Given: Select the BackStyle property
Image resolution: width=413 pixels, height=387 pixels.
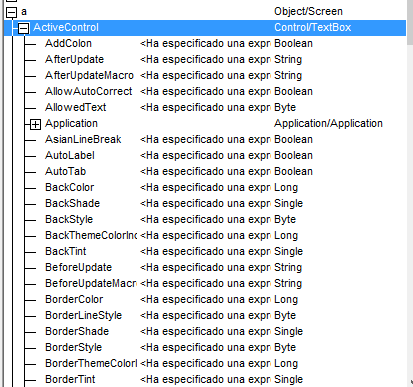Looking at the screenshot, I should [x=69, y=219].
